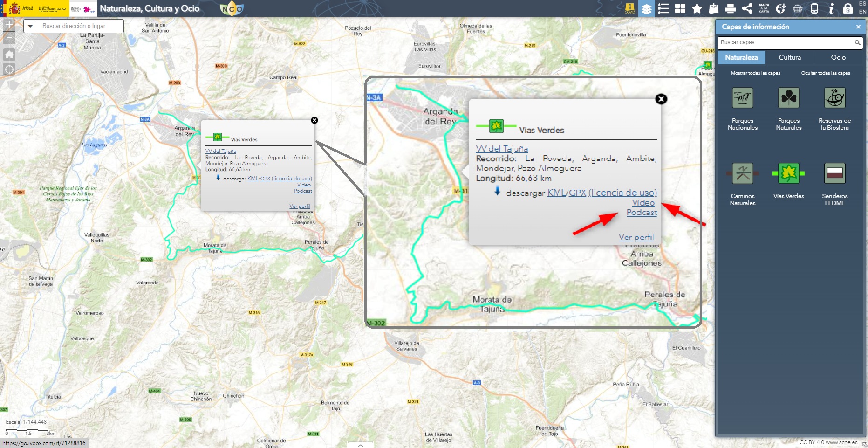Viewport: 868px width, 448px height.
Task: Close the Capas de información panel
Action: coord(858,27)
